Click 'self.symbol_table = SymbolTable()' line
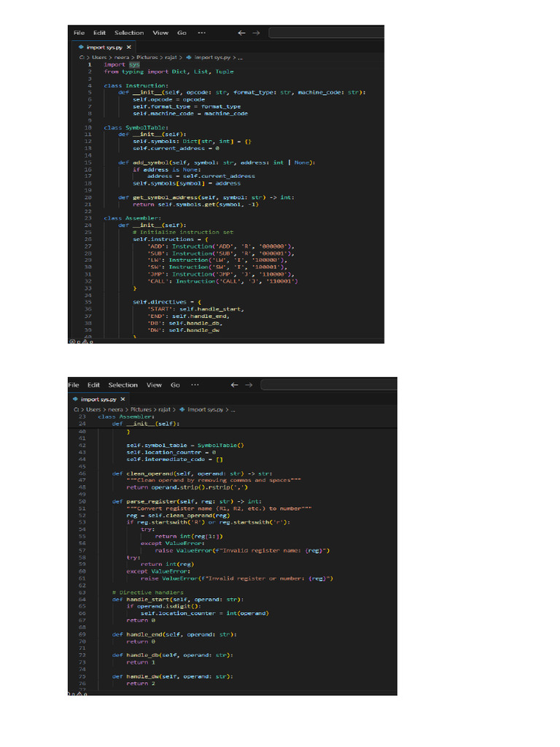Viewport: 560px width, 747px height. click(185, 446)
